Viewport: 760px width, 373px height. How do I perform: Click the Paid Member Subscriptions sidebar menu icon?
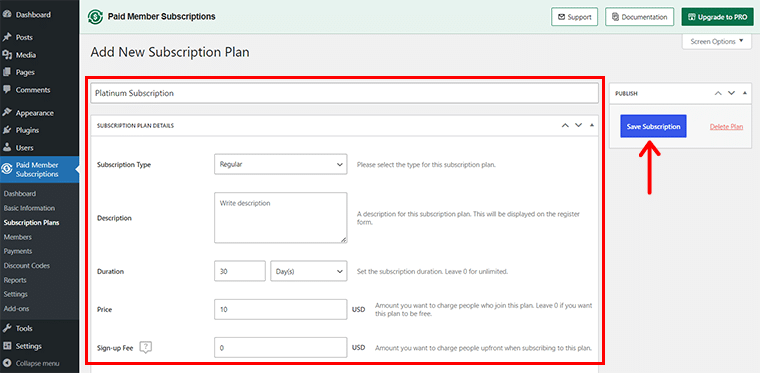tap(7, 170)
